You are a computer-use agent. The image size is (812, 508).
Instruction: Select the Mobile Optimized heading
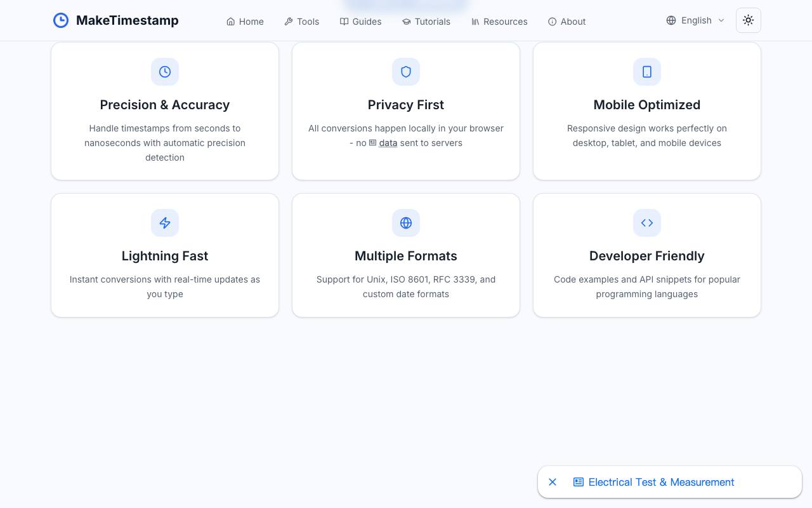pyautogui.click(x=647, y=105)
